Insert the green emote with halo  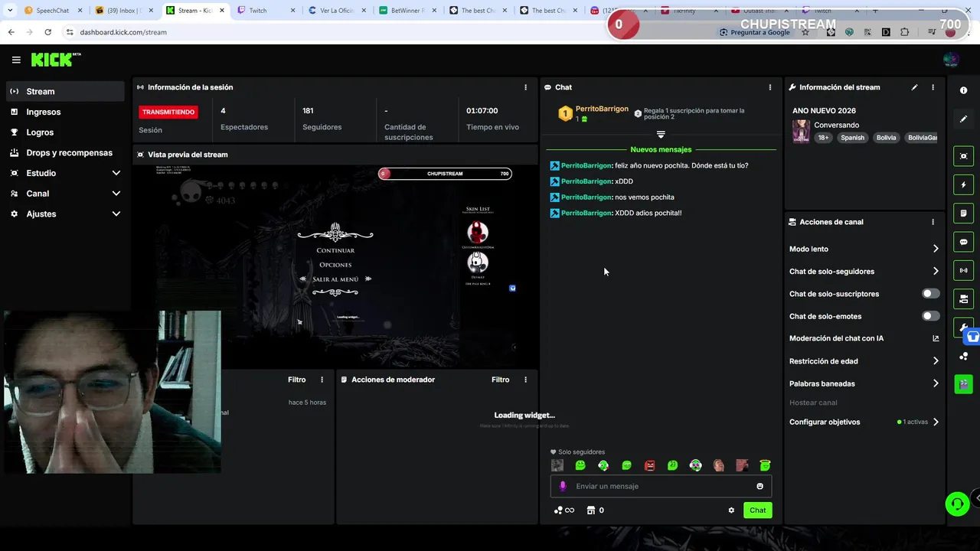[x=764, y=465]
